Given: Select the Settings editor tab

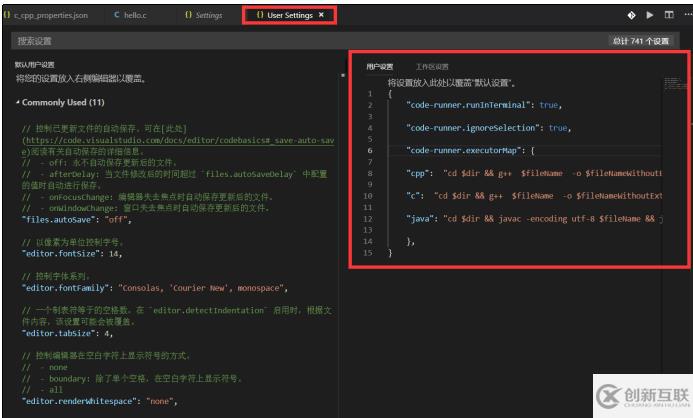Looking at the screenshot, I should [x=204, y=15].
